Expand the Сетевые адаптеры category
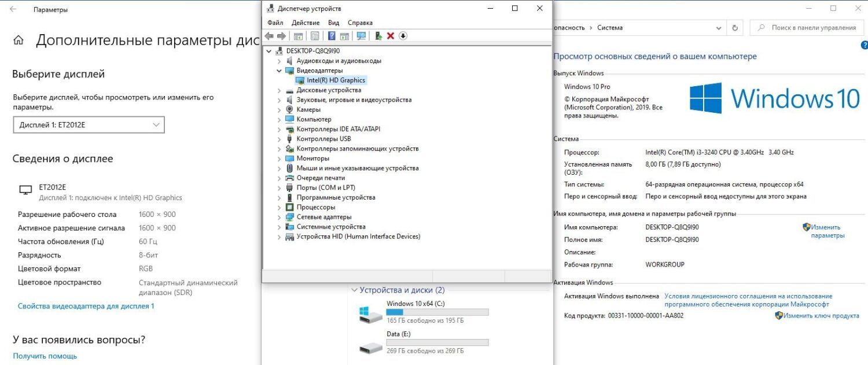868x365 pixels. click(x=279, y=217)
